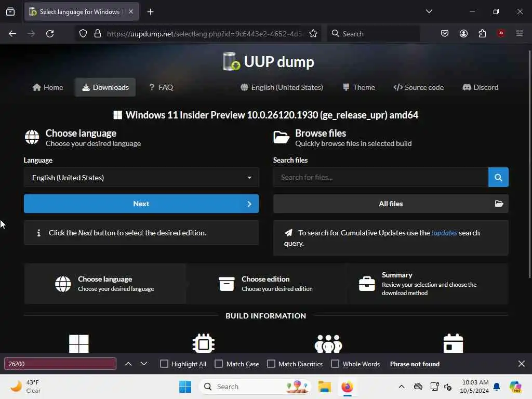Select the Choose edition step
The height and width of the screenshot is (399, 532).
pos(267,284)
